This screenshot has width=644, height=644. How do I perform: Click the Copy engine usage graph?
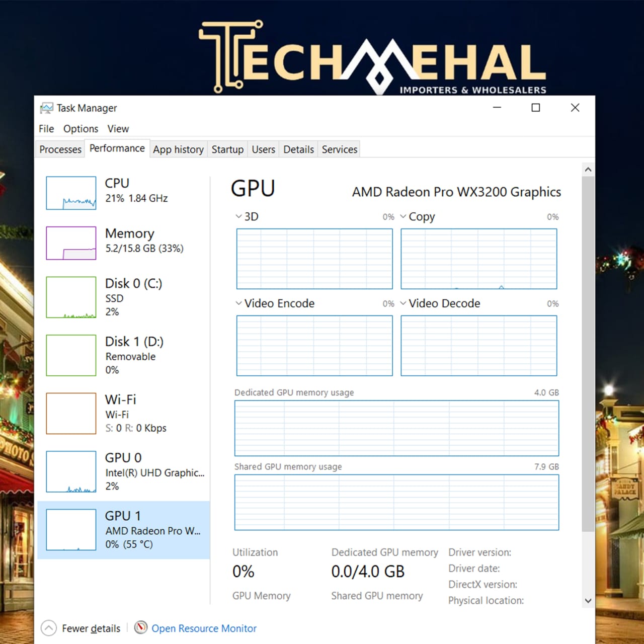click(479, 259)
